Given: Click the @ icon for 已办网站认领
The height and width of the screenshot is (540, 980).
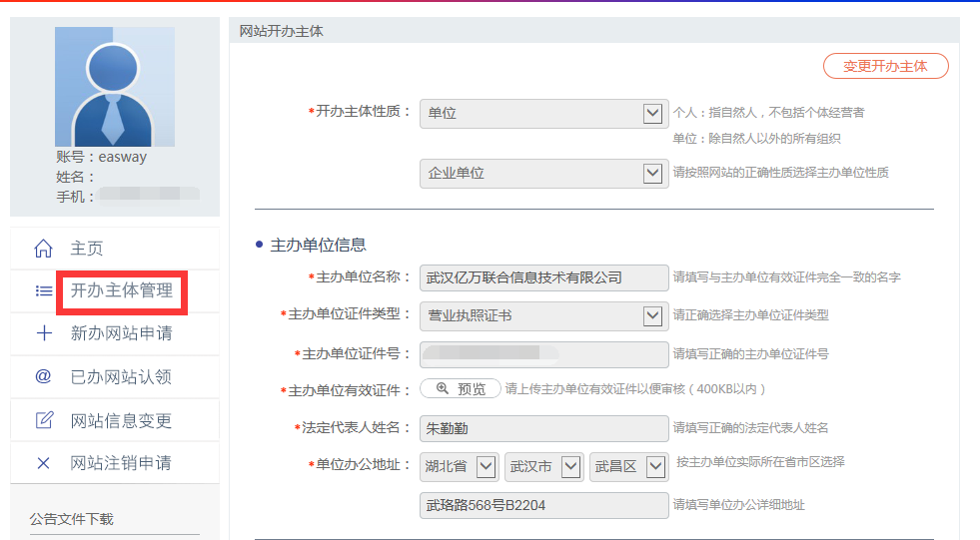Looking at the screenshot, I should [43, 376].
